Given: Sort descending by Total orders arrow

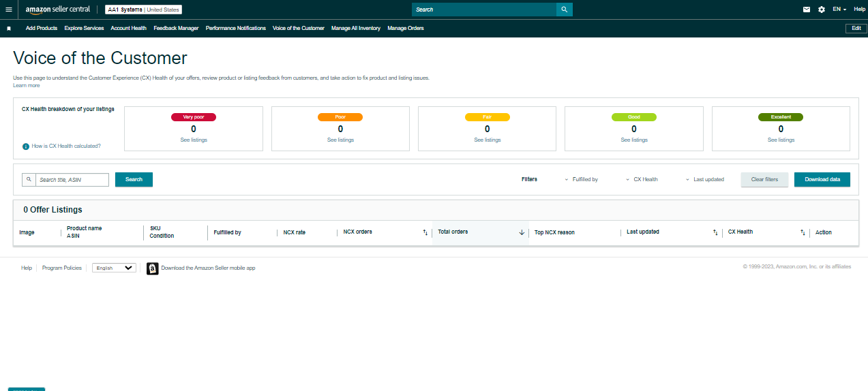Looking at the screenshot, I should pos(522,232).
